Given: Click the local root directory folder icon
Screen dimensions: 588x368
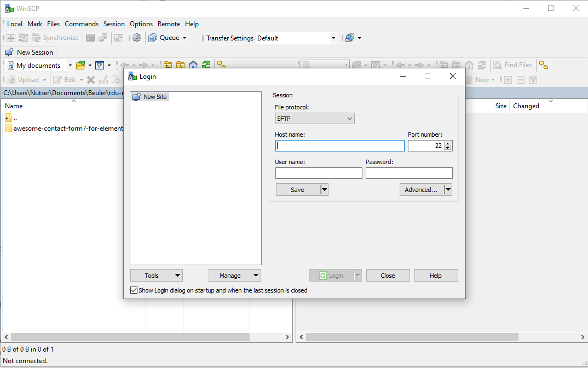Looking at the screenshot, I should tap(180, 65).
